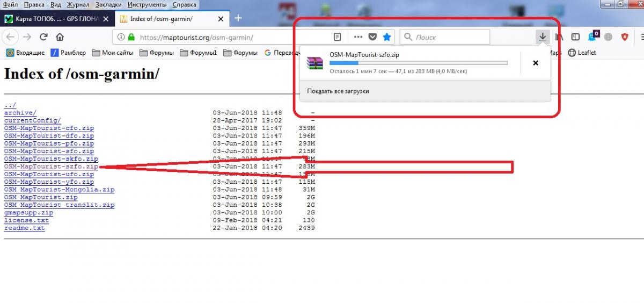Image resolution: width=644 pixels, height=303 pixels.
Task: Click the Показать все загрузки button
Action: click(338, 91)
